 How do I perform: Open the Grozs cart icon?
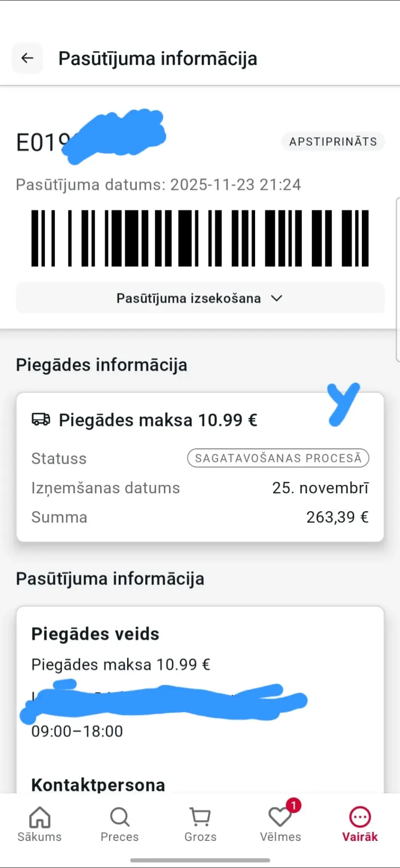click(200, 817)
